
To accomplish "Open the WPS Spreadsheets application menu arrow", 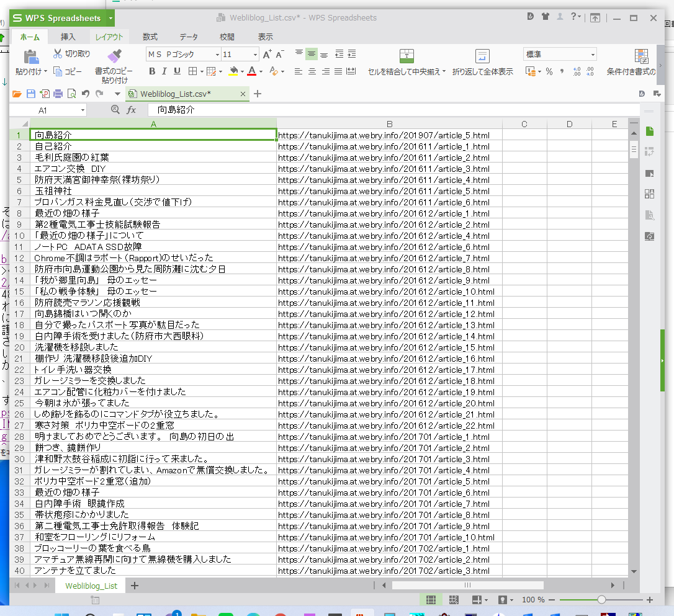I will pos(110,19).
